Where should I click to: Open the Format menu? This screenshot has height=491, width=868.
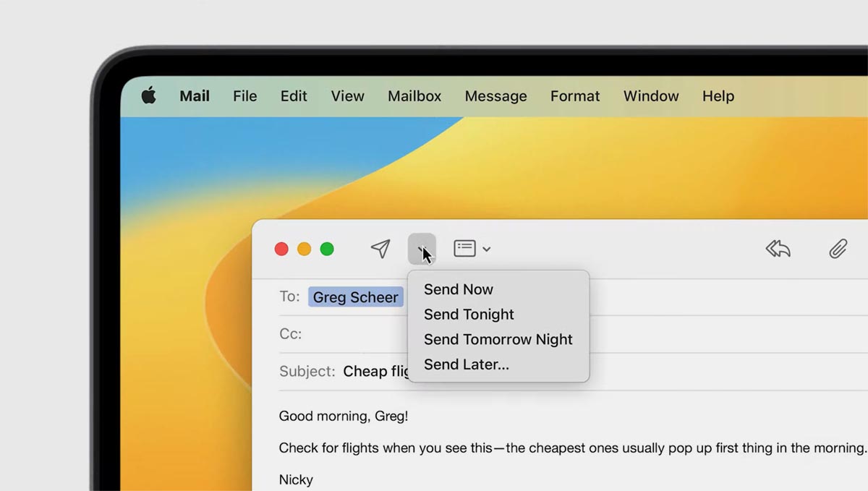[575, 96]
